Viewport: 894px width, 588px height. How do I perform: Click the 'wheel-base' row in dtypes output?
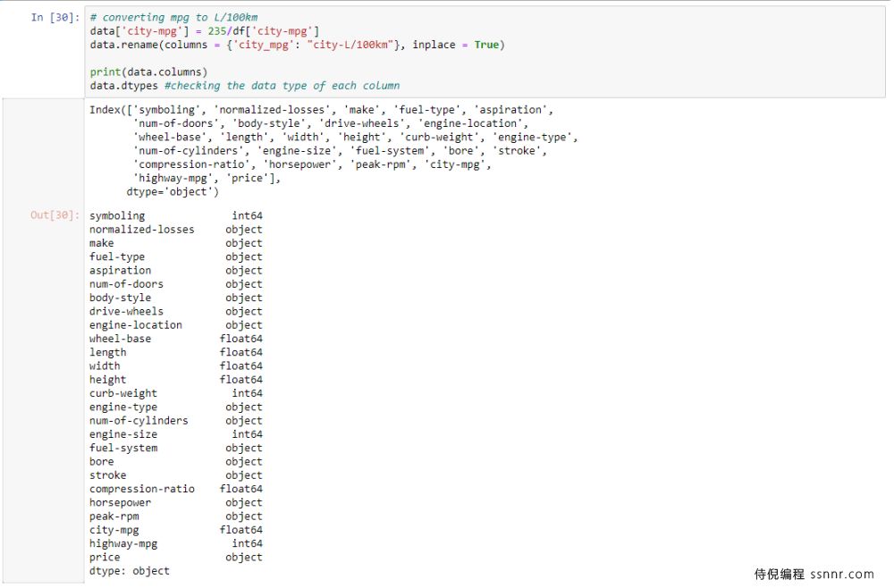175,339
